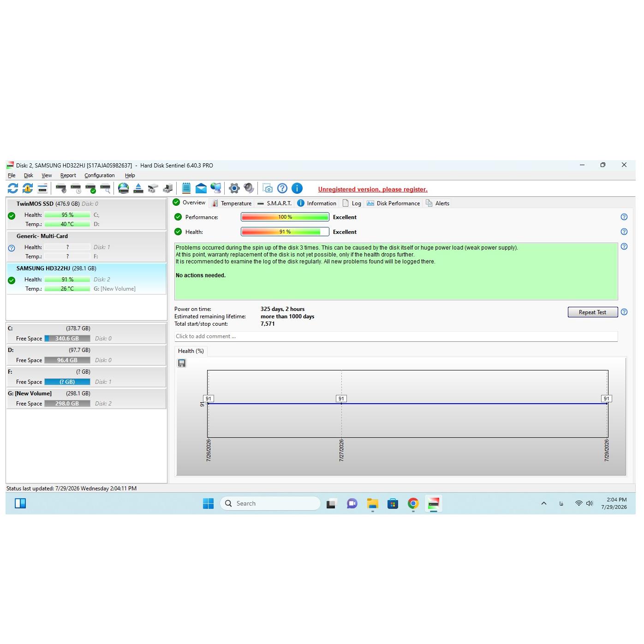The height and width of the screenshot is (644, 644).
Task: Click the toolbar disk icon with speaker badge
Action: (60, 188)
